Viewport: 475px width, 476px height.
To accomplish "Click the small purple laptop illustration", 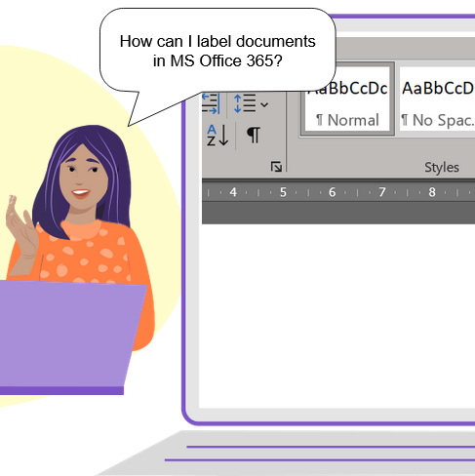I will tap(70, 337).
